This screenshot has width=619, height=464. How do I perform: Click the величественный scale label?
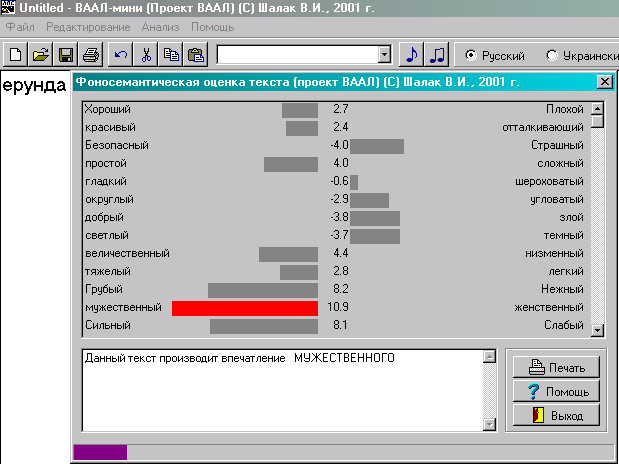click(127, 254)
